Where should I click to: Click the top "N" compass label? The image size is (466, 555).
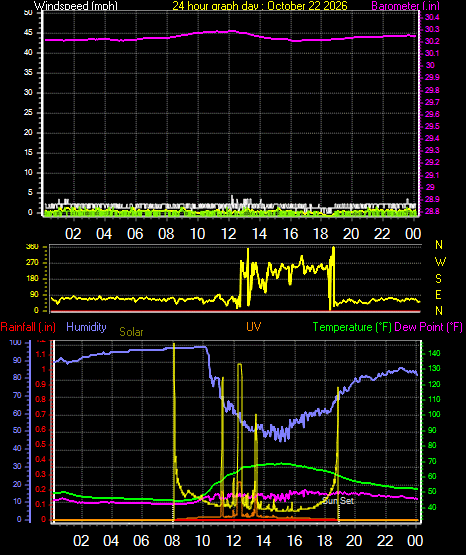439,245
